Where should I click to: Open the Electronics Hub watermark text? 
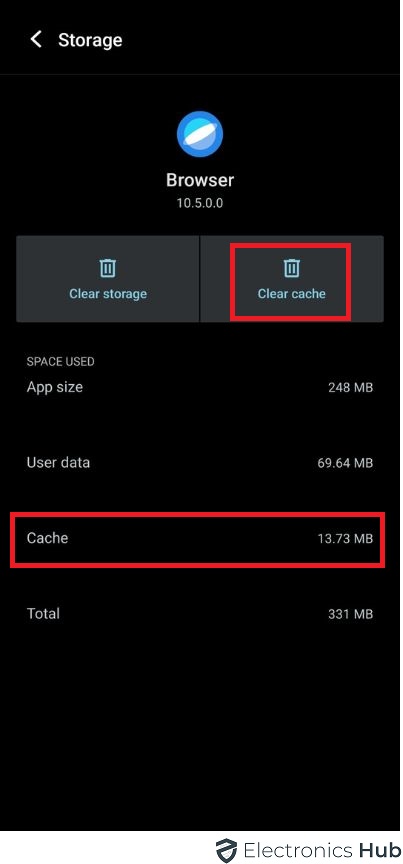click(322, 850)
